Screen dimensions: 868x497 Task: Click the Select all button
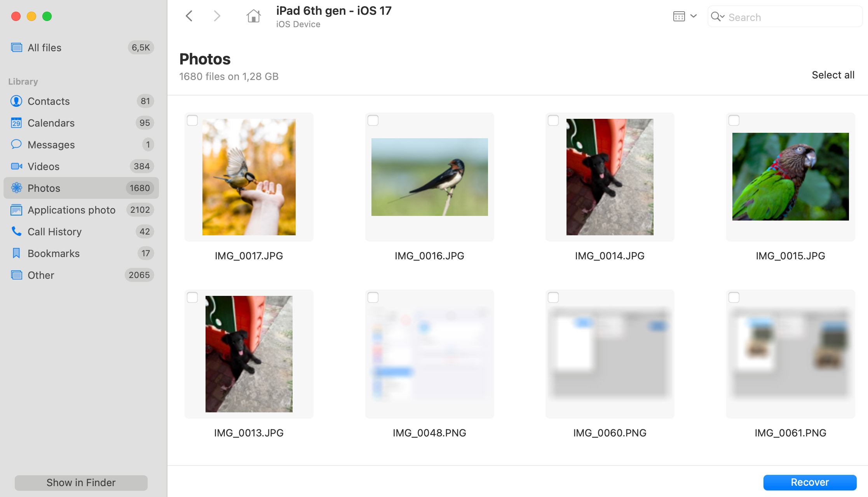coord(833,75)
